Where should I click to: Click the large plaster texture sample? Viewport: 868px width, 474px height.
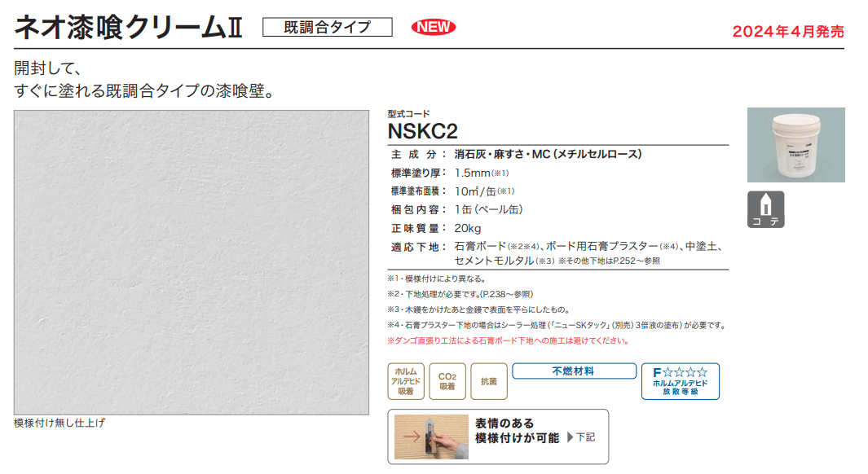tap(192, 262)
